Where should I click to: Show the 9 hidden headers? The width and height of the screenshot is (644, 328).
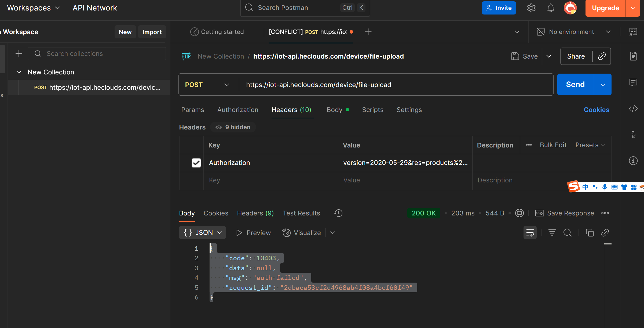click(x=233, y=127)
